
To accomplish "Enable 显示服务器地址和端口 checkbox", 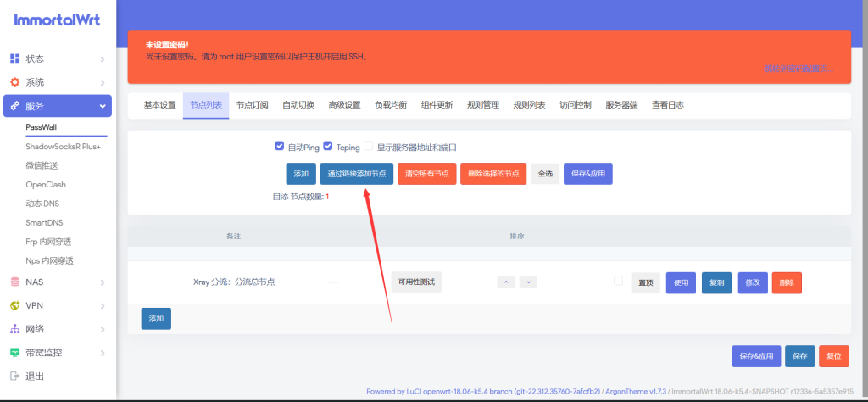I will (369, 147).
